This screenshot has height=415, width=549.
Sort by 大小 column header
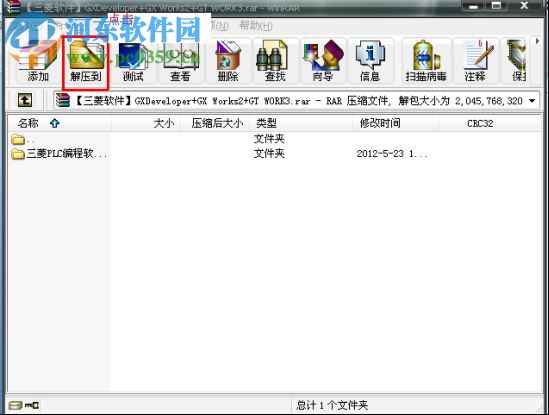146,123
